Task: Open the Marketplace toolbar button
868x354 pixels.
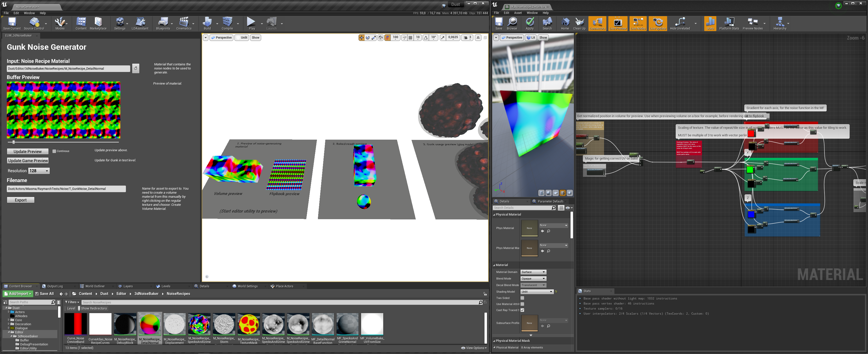Action: click(x=98, y=23)
